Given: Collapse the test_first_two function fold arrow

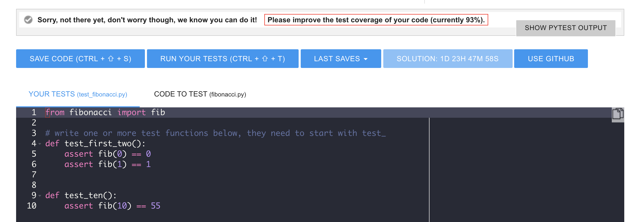Looking at the screenshot, I should click(40, 144).
